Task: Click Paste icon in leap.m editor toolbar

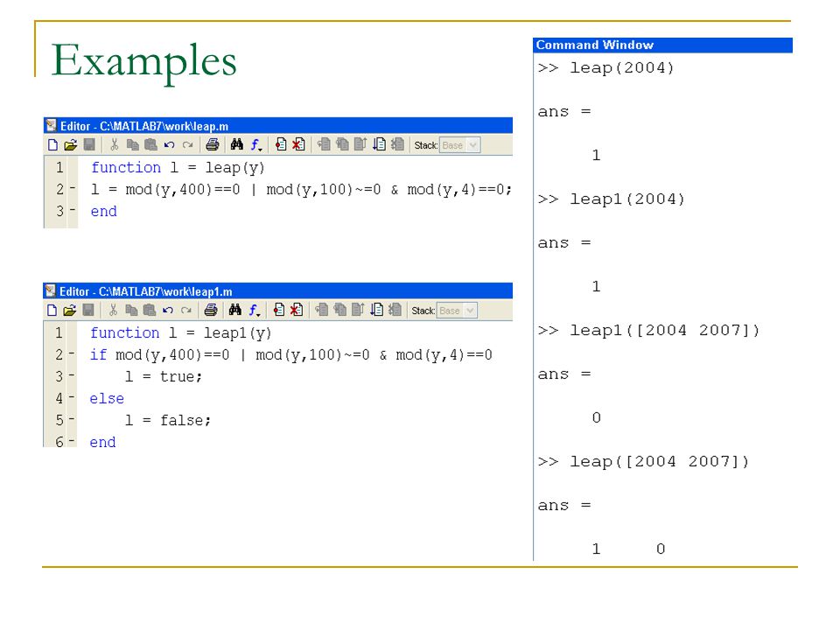Action: click(151, 144)
